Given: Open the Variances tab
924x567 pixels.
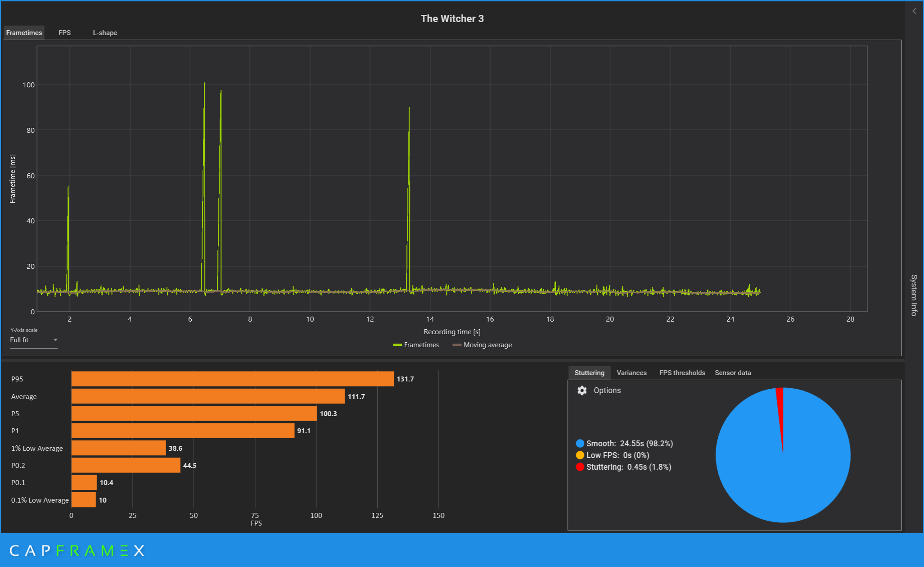Looking at the screenshot, I should point(631,373).
